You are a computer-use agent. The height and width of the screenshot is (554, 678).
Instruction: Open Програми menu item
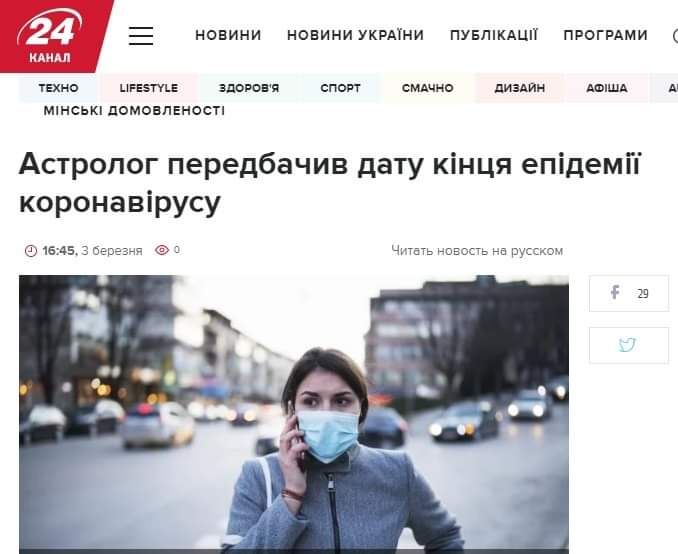(x=605, y=35)
